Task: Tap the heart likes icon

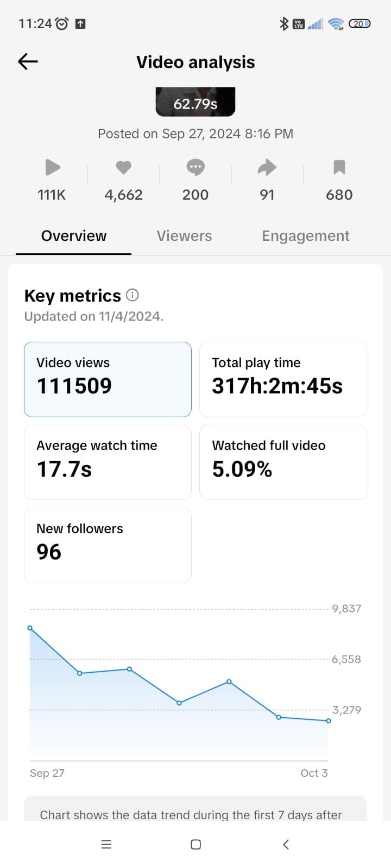Action: [124, 168]
